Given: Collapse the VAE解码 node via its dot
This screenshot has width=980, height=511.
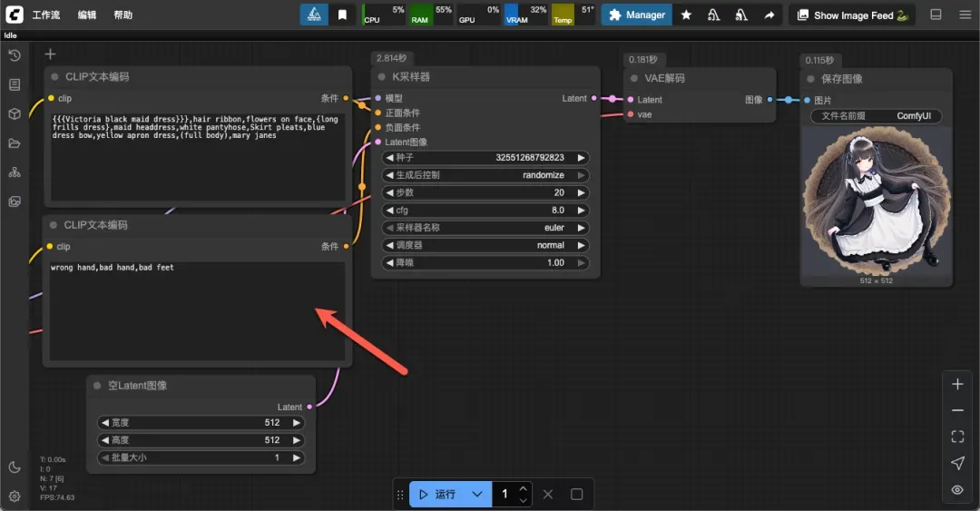Looking at the screenshot, I should [x=633, y=78].
